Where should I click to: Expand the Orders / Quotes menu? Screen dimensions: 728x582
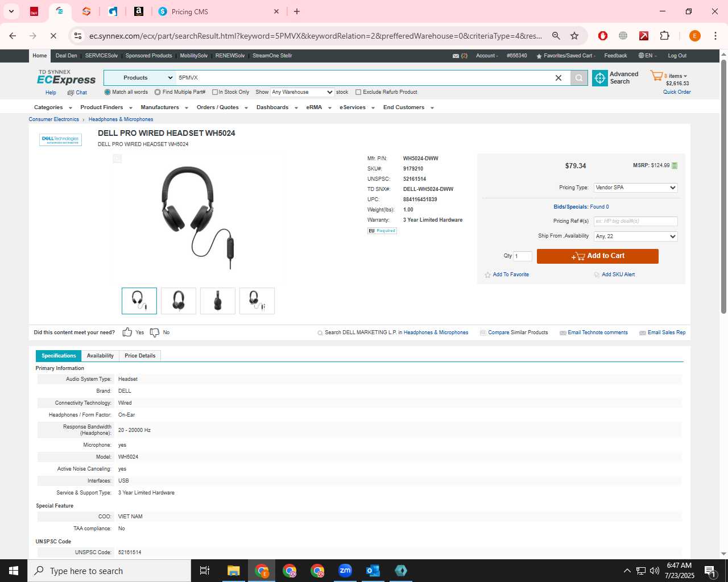pyautogui.click(x=222, y=107)
